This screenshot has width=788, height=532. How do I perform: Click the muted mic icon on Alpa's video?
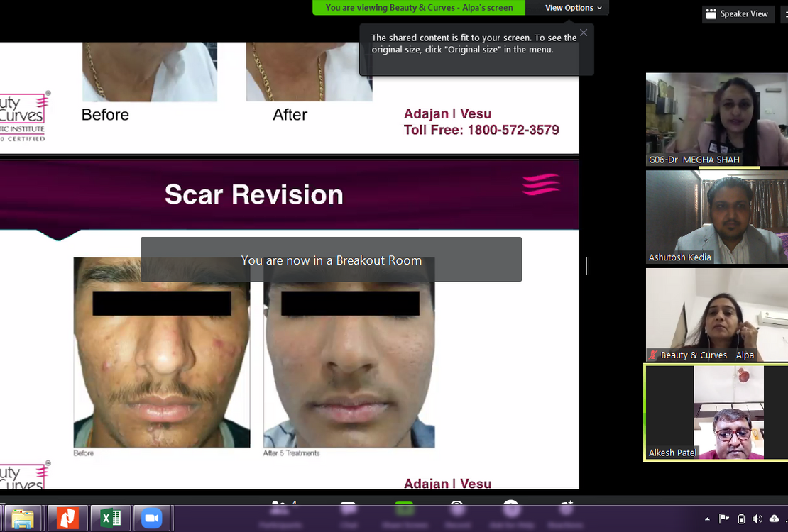pyautogui.click(x=653, y=355)
